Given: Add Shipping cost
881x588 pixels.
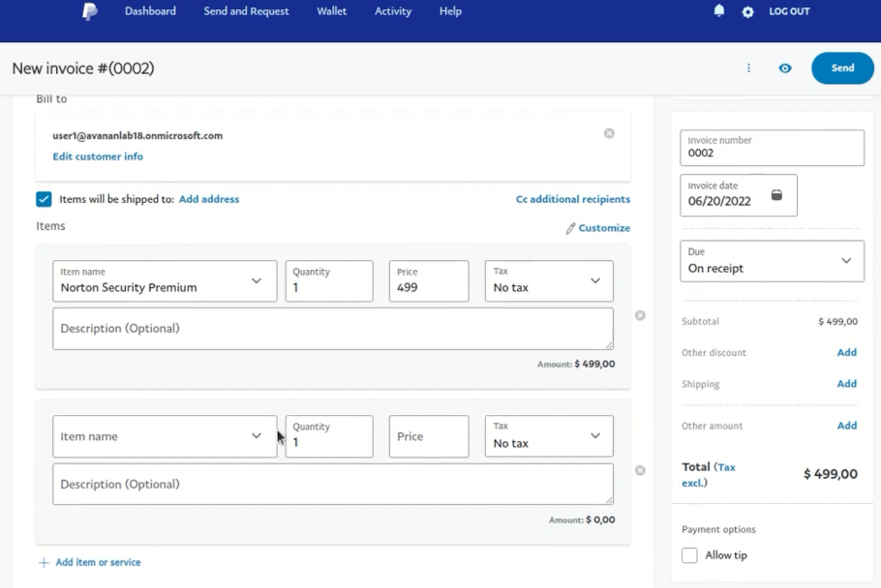Looking at the screenshot, I should click(847, 383).
